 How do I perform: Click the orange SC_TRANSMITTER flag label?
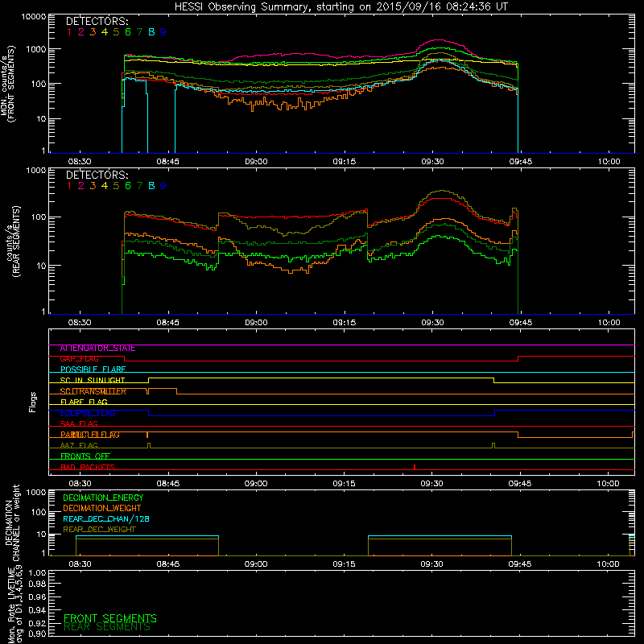[x=93, y=391]
